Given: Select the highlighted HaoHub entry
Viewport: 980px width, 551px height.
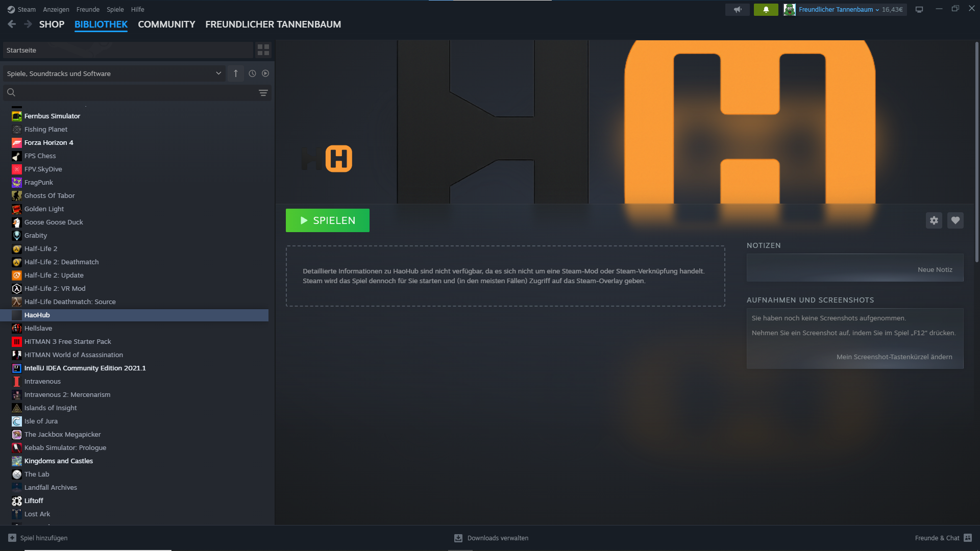Looking at the screenshot, I should point(134,315).
